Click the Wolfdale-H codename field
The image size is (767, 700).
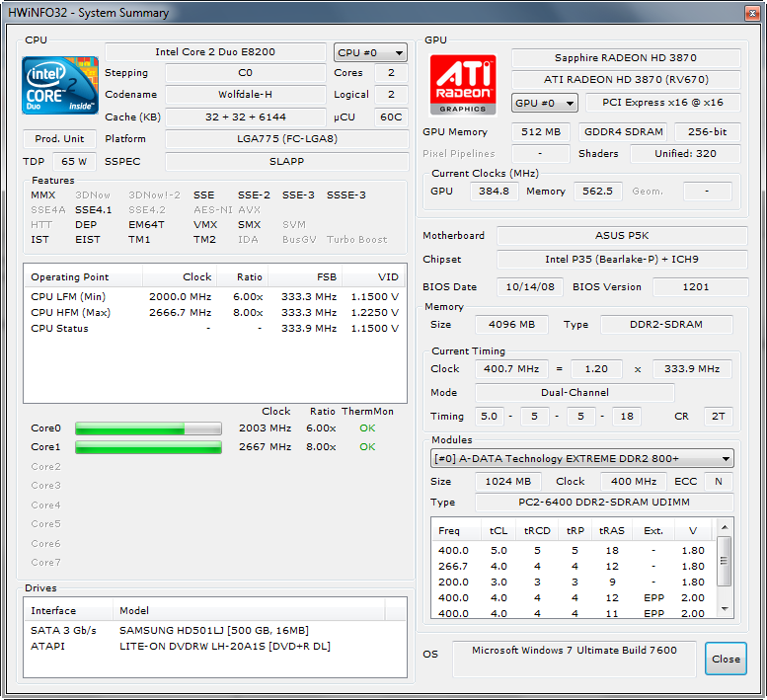point(245,95)
